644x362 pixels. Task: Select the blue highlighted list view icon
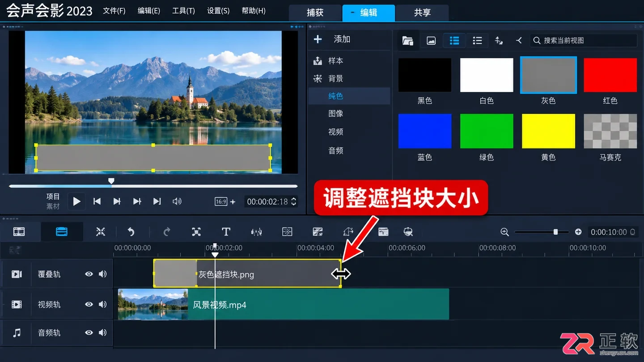click(x=454, y=41)
